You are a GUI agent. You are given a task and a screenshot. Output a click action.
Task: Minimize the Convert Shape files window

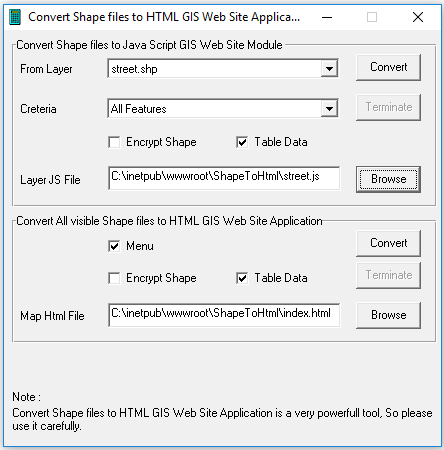pos(327,17)
